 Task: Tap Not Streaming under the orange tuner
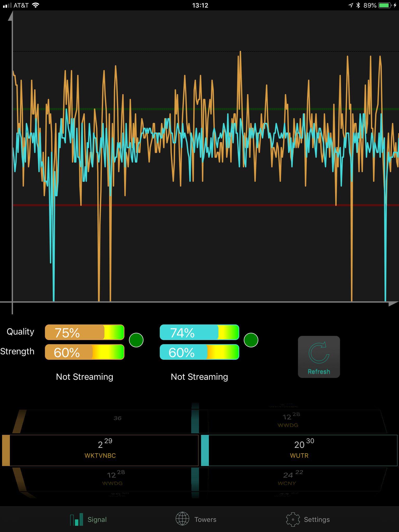point(84,377)
